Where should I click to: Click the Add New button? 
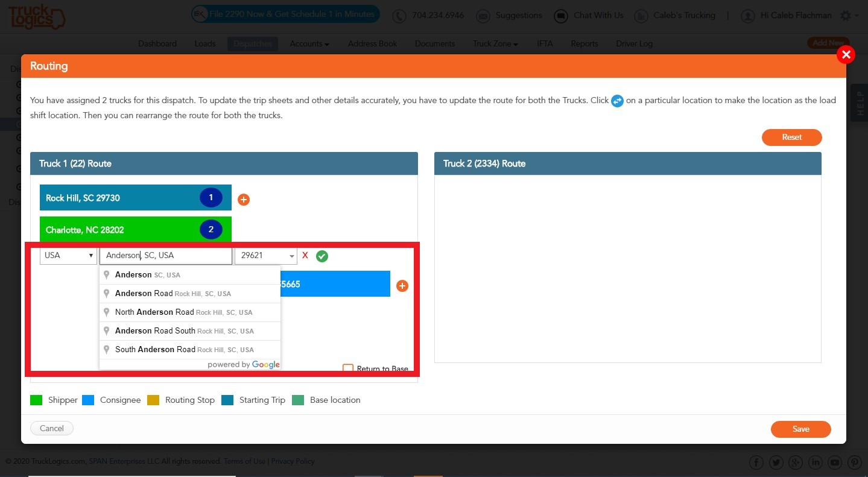pyautogui.click(x=828, y=43)
